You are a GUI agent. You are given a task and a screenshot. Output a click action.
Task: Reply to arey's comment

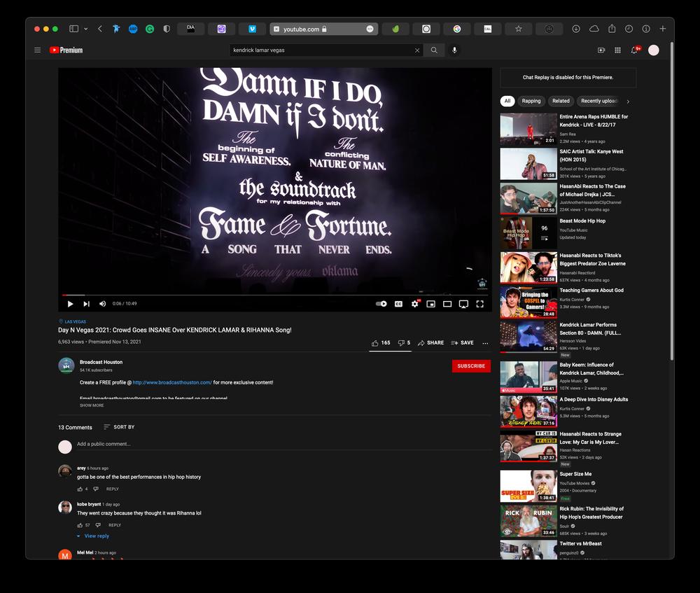coord(113,489)
